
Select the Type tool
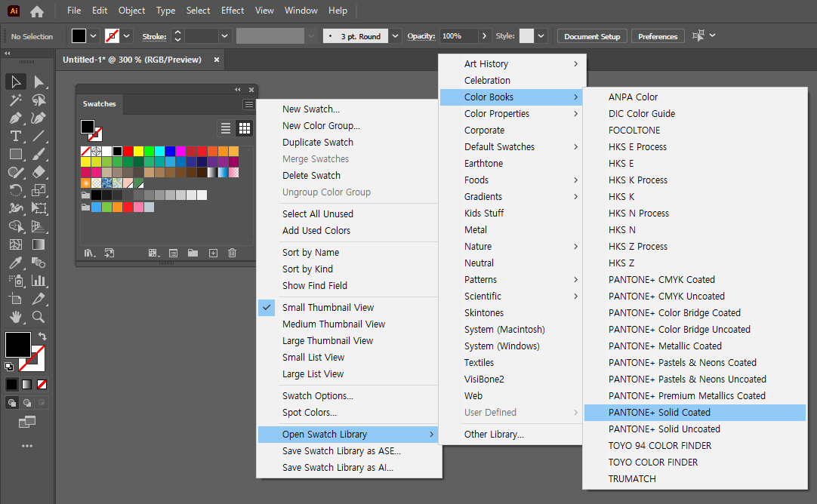(16, 136)
